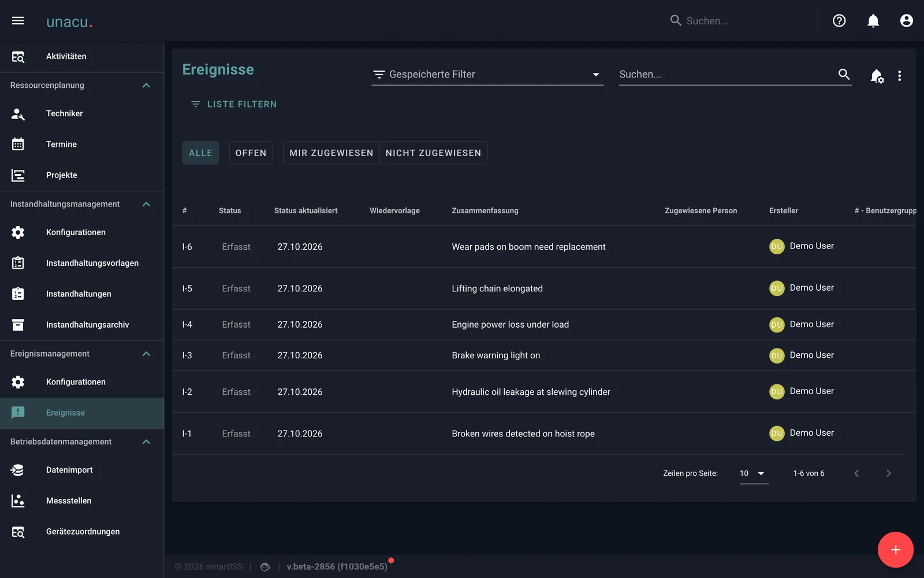The height and width of the screenshot is (578, 924).
Task: Toggle the NICHT ZUGEWIESEN filter
Action: pos(433,153)
